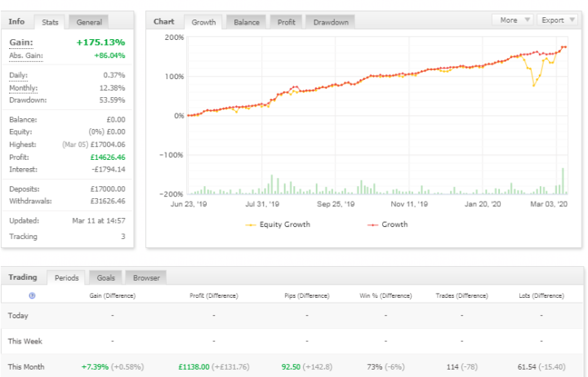Open the More dropdown menu

514,20
